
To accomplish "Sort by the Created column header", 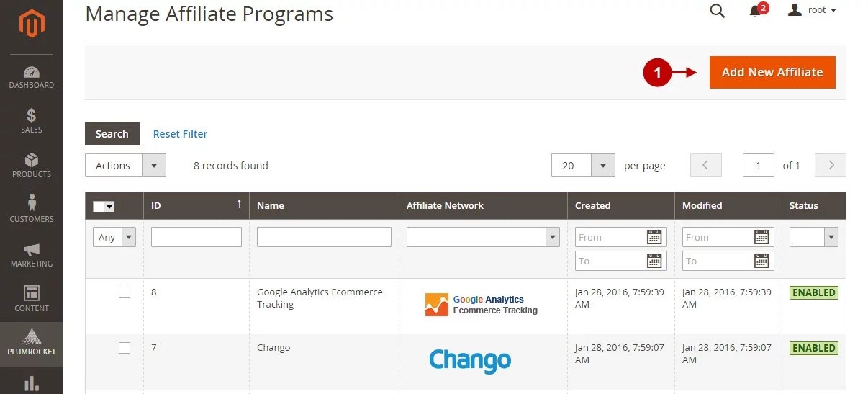I will click(x=592, y=205).
